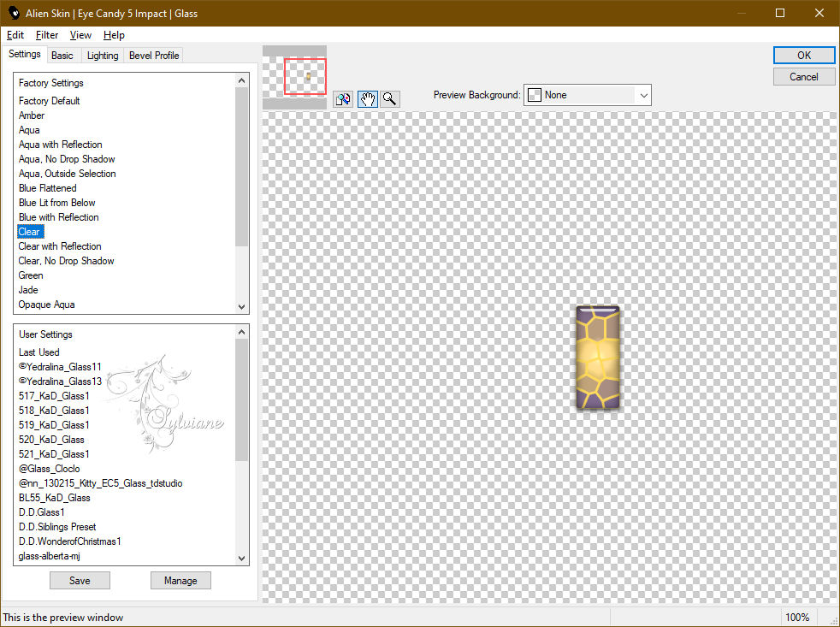Click the glass mosaic object in preview
Screen dimensions: 840x627
tap(598, 358)
